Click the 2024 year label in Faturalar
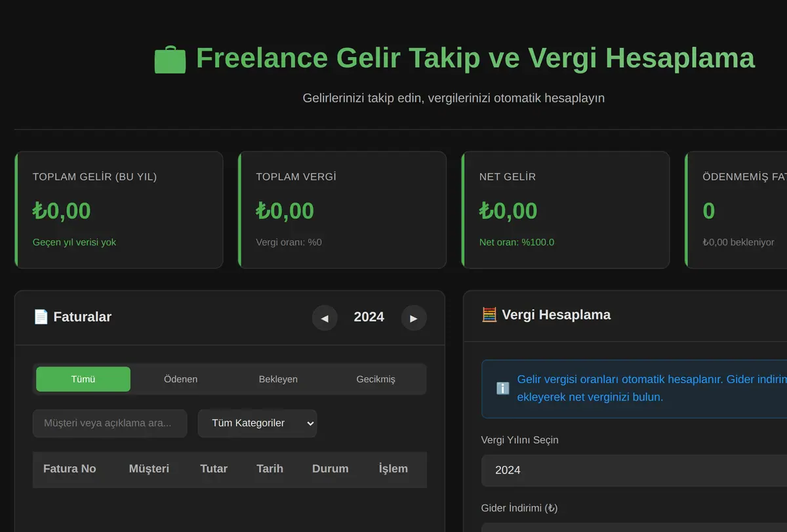 pyautogui.click(x=369, y=317)
